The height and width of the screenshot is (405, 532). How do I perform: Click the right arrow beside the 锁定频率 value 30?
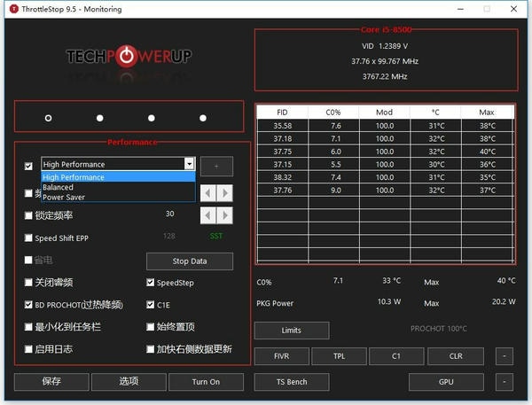224,215
